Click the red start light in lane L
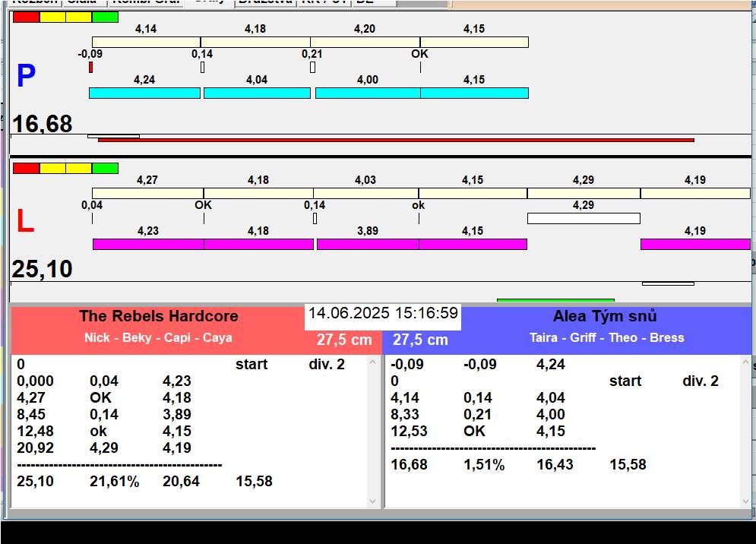This screenshot has height=544, width=756. point(26,168)
